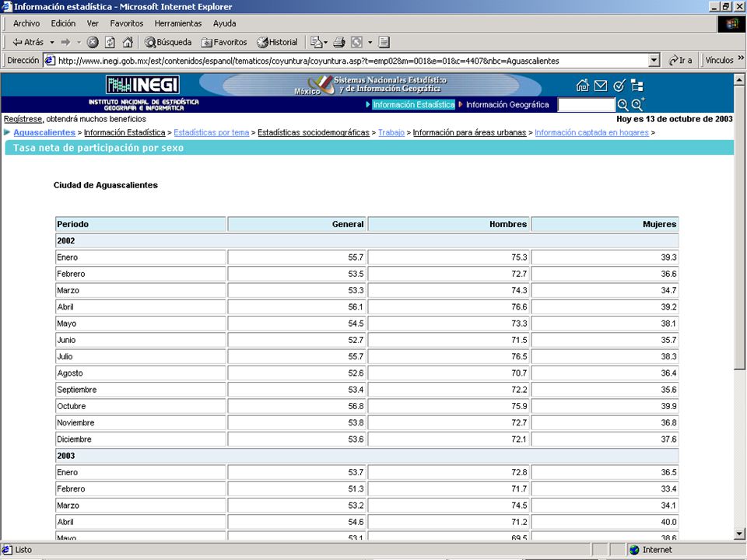Viewport: 747px width, 560px height.
Task: Open the Favoritos toolbar button
Action: 224,42
